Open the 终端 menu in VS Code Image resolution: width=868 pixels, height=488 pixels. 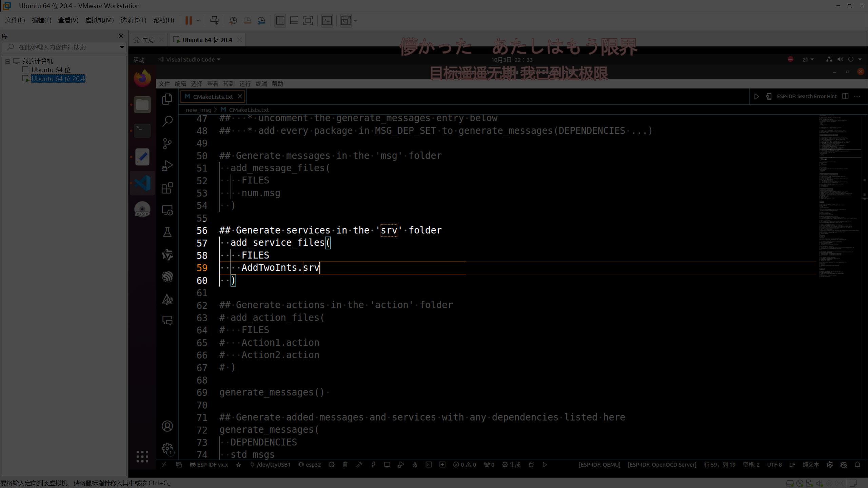click(x=261, y=84)
